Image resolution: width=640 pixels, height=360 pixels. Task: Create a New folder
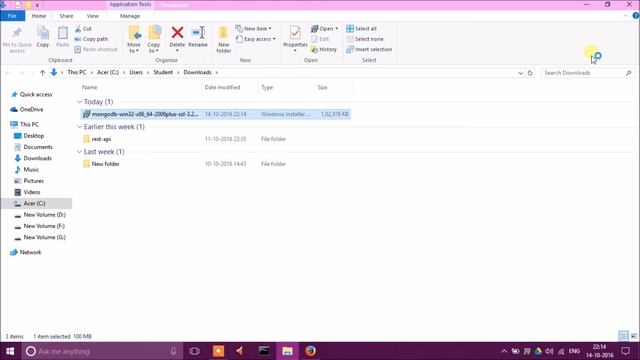pyautogui.click(x=223, y=40)
